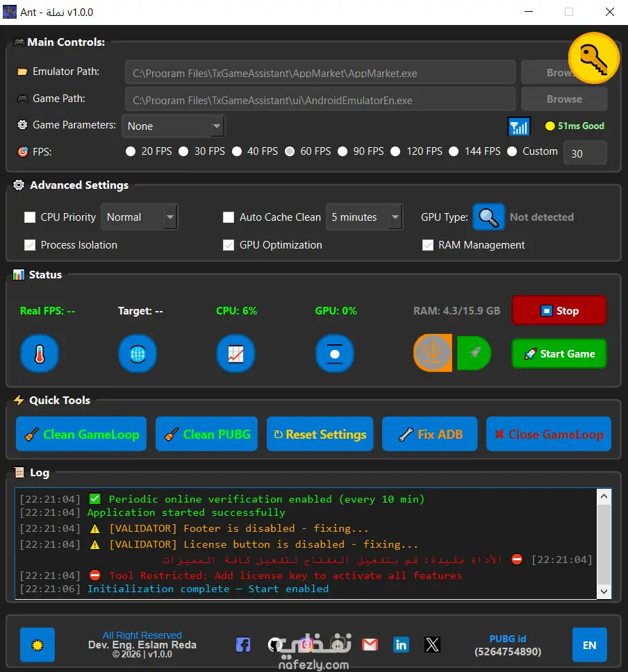
Task: Click the CPU: 6% status text
Action: (236, 311)
